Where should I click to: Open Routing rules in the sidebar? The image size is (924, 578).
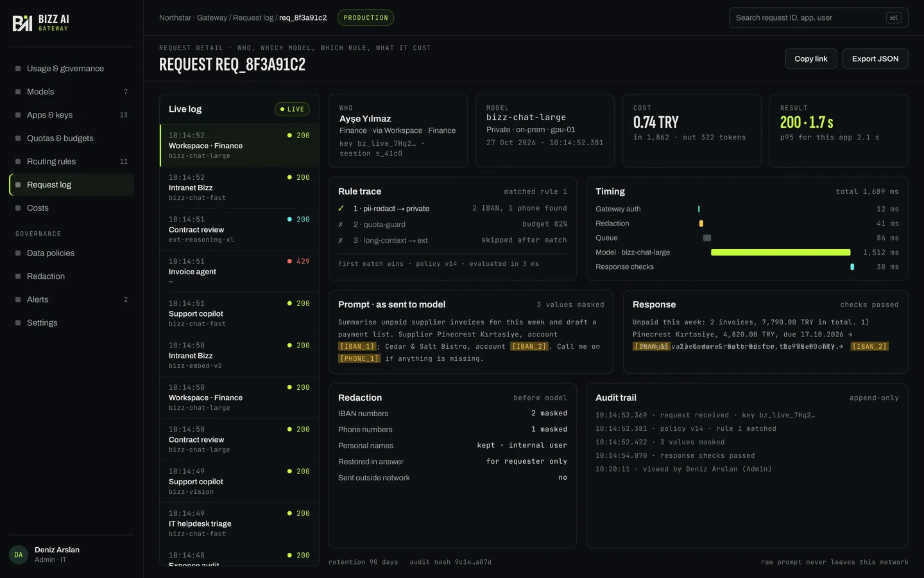pyautogui.click(x=72, y=161)
